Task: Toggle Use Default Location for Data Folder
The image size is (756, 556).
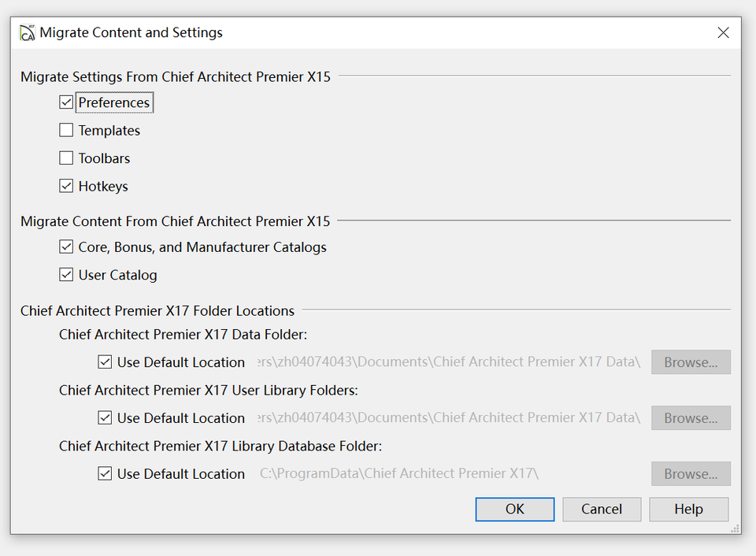Action: click(105, 362)
